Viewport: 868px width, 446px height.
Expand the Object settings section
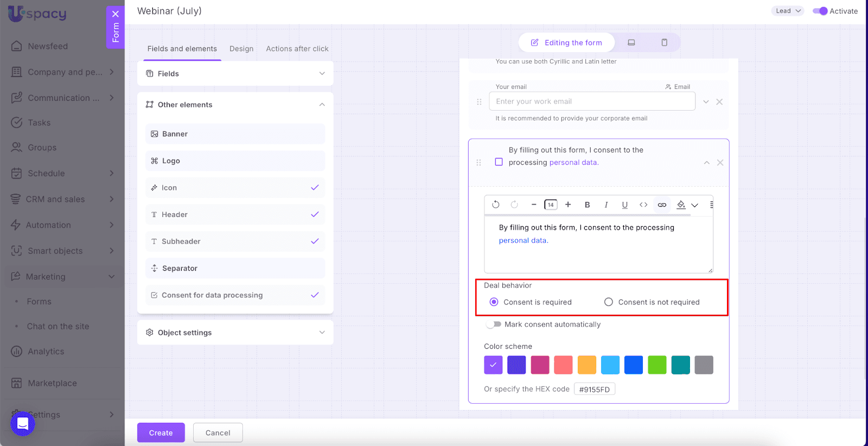coord(235,333)
